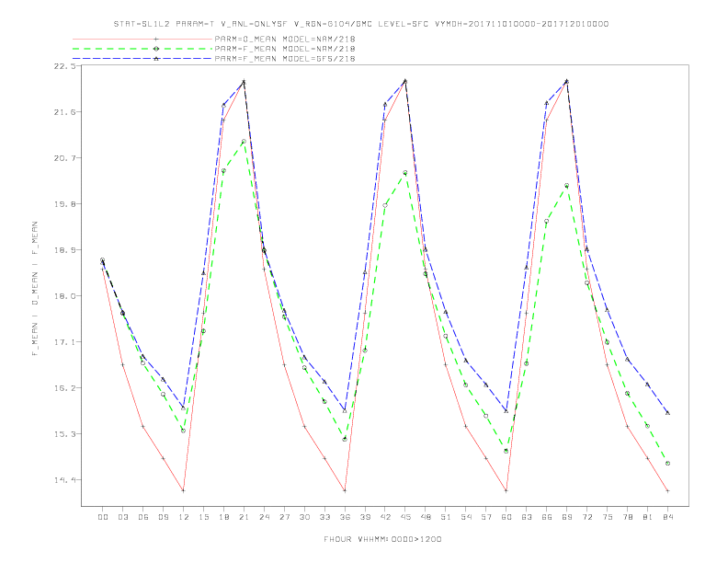
Task: Click x-axis tick label 21
Action: [x=244, y=517]
